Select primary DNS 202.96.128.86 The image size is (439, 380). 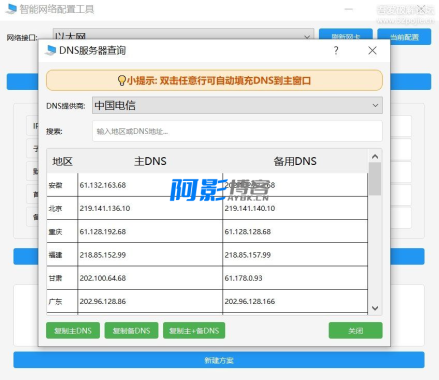pyautogui.click(x=150, y=301)
